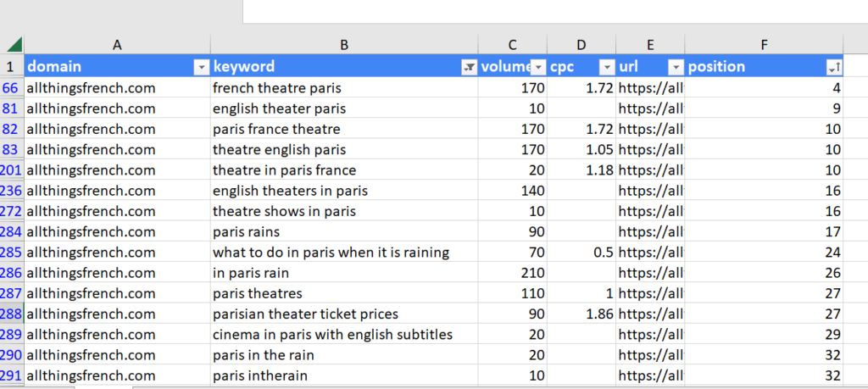Click the Select All corner triangle
This screenshot has height=389, width=868.
click(14, 44)
